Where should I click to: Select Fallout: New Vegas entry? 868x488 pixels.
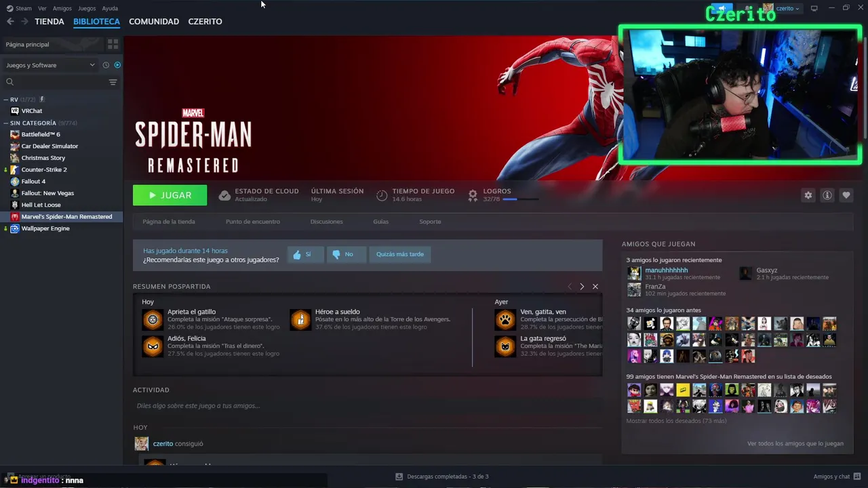47,193
